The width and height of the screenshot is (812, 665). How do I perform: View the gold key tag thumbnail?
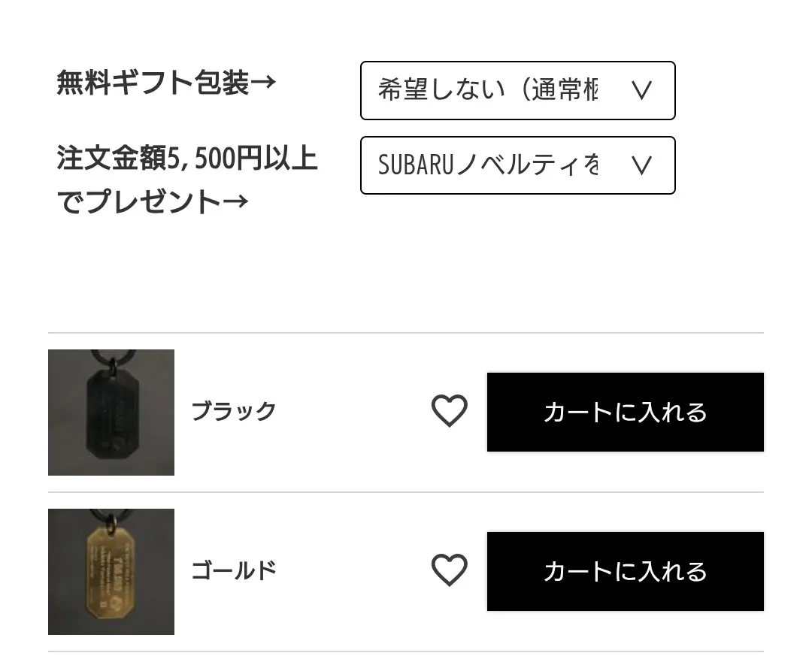tap(111, 571)
